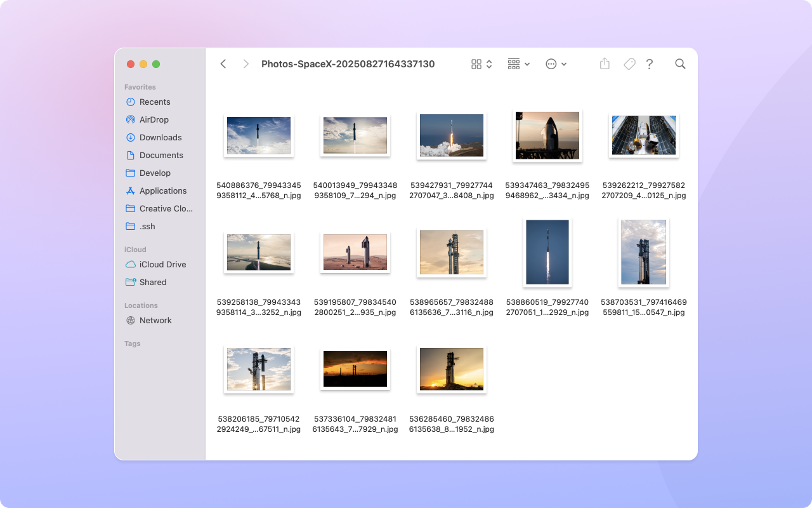
Task: Select thumbnail of 539258138 photo
Action: pyautogui.click(x=259, y=252)
